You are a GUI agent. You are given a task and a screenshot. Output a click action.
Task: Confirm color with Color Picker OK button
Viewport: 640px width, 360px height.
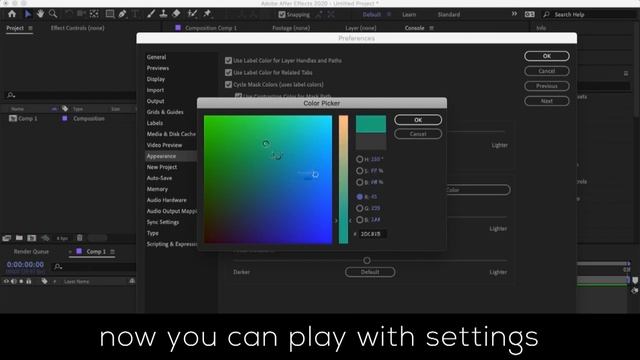418,120
